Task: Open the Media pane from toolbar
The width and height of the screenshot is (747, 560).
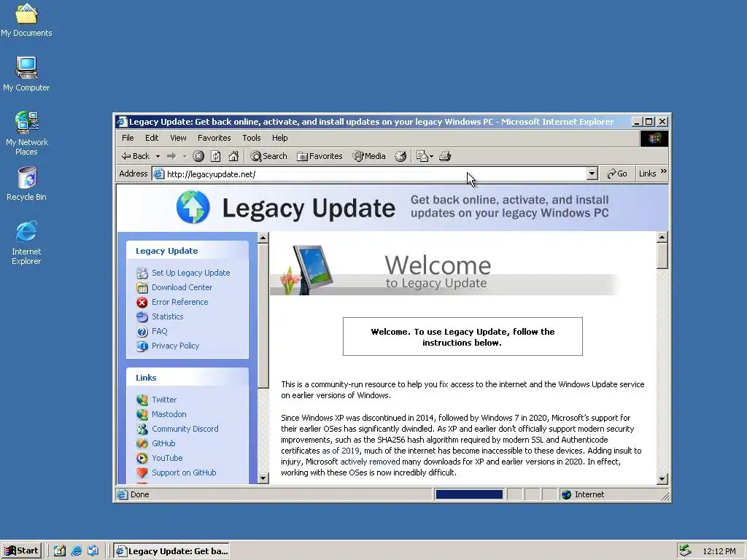Action: click(368, 156)
